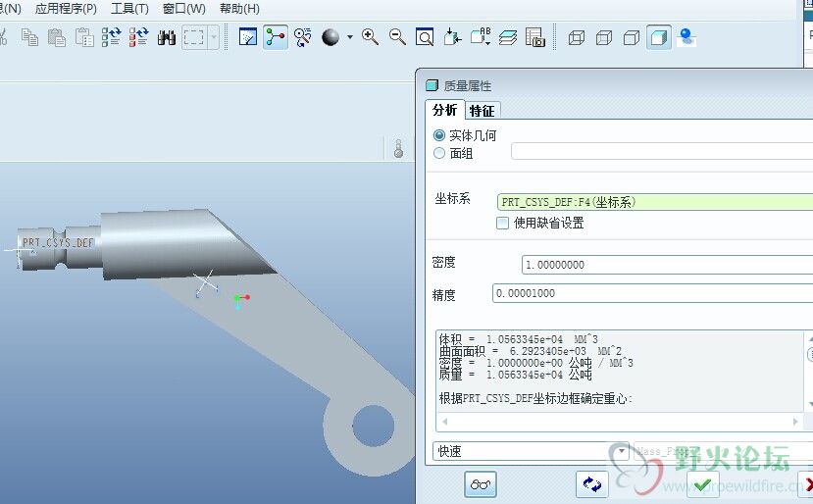Viewport: 813px width, 504px height.
Task: Click the dashed selection box tool
Action: [x=194, y=37]
